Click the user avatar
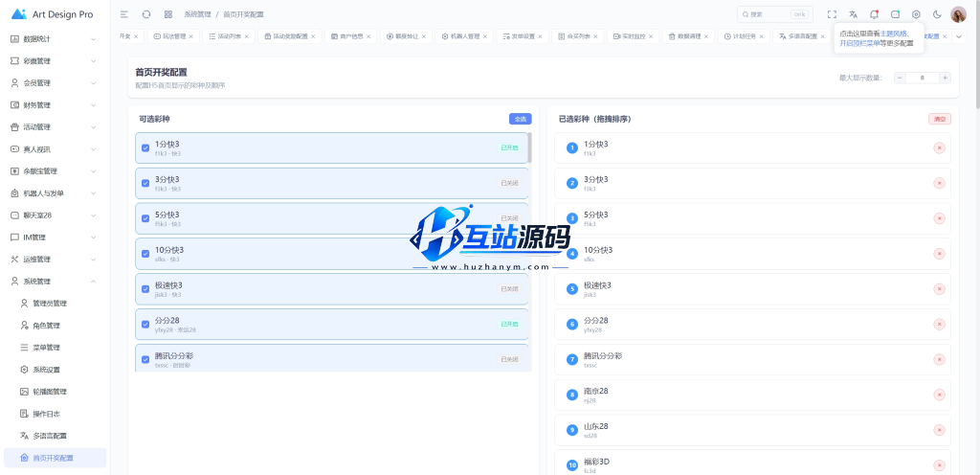980x475 pixels. [958, 14]
